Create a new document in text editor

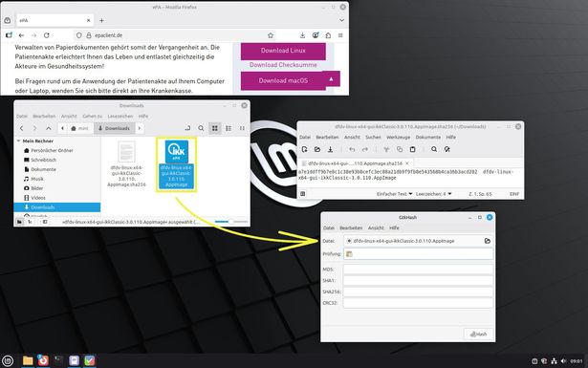point(304,149)
